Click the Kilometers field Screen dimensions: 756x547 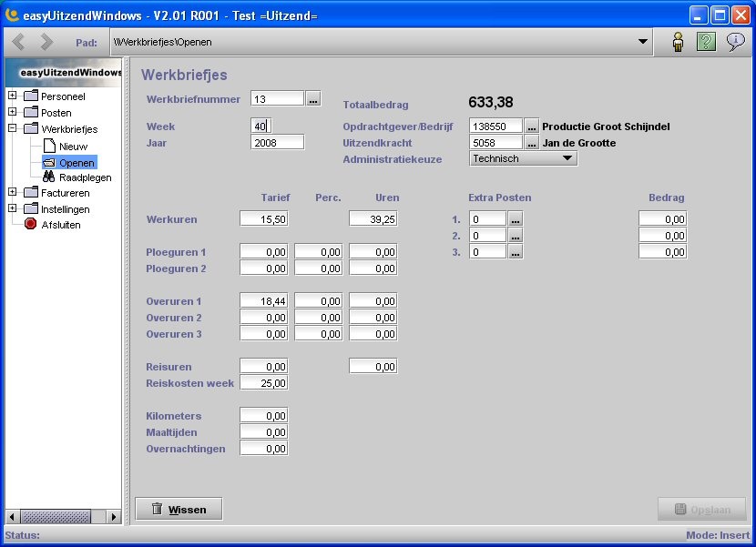264,415
